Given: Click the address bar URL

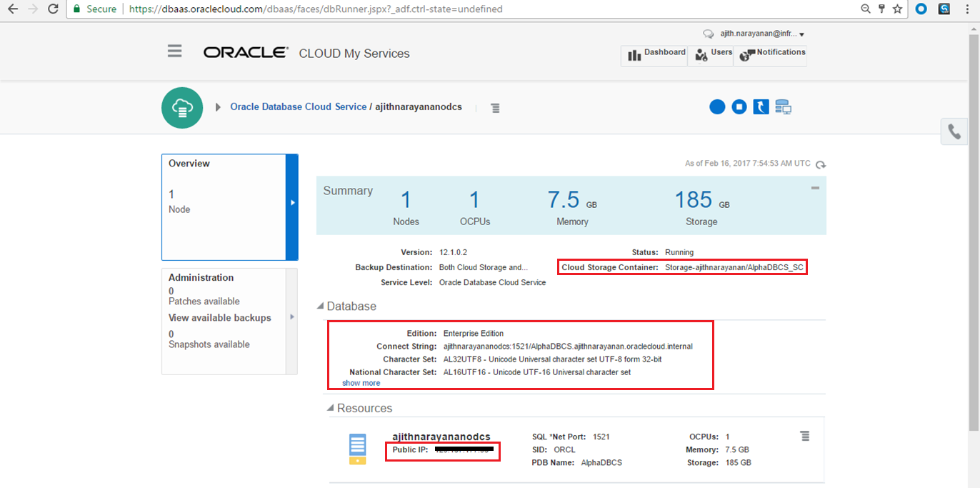Looking at the screenshot, I should point(316,9).
